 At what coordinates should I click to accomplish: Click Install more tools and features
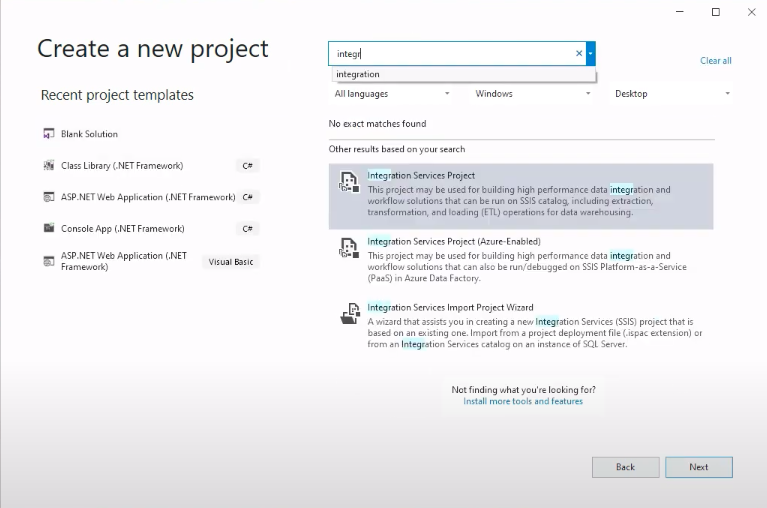523,401
